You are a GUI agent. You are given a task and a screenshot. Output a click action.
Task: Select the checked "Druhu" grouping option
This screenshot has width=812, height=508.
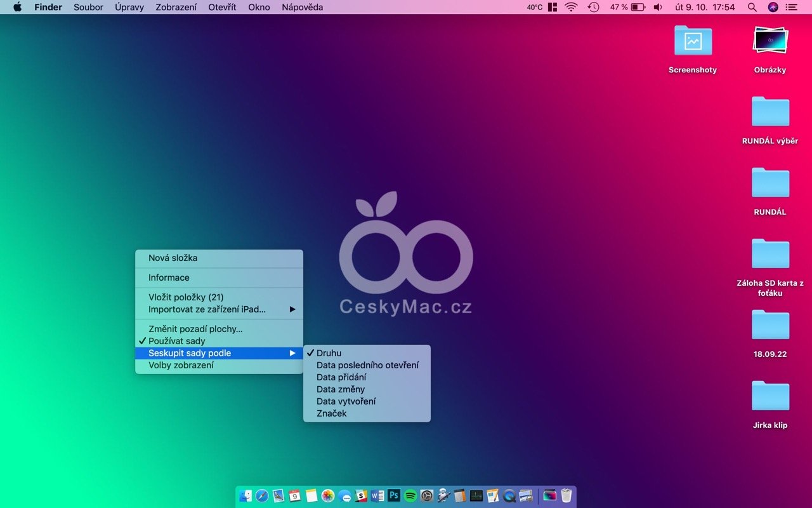tap(329, 353)
